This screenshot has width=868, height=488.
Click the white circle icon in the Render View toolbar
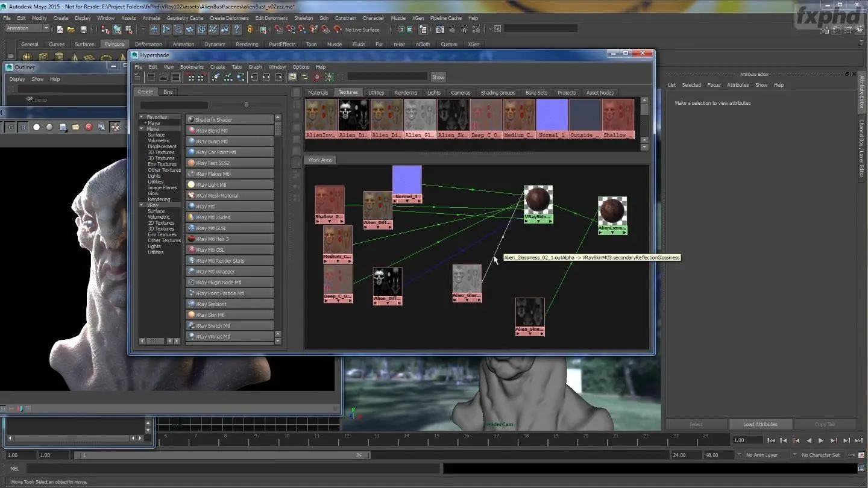36,127
